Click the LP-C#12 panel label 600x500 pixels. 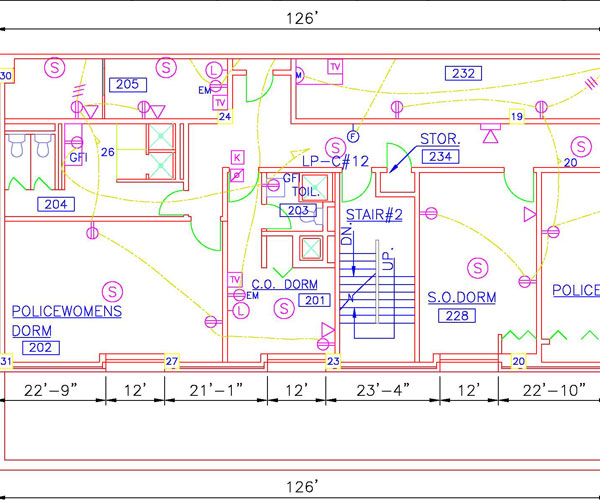coord(336,161)
